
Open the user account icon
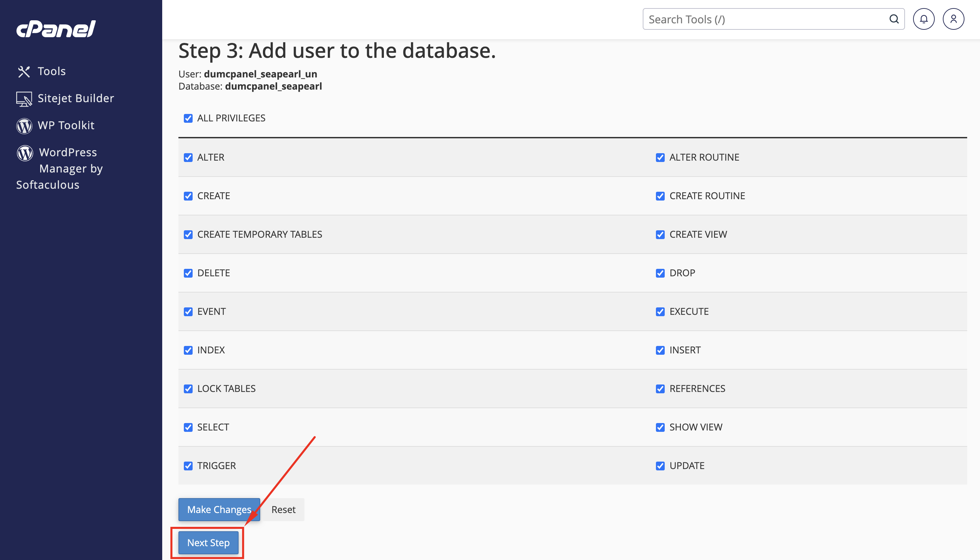tap(953, 19)
